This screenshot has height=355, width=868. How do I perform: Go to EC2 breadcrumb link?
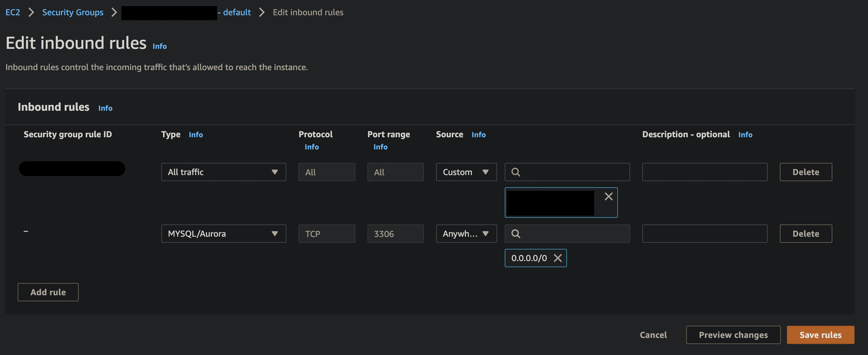click(13, 13)
